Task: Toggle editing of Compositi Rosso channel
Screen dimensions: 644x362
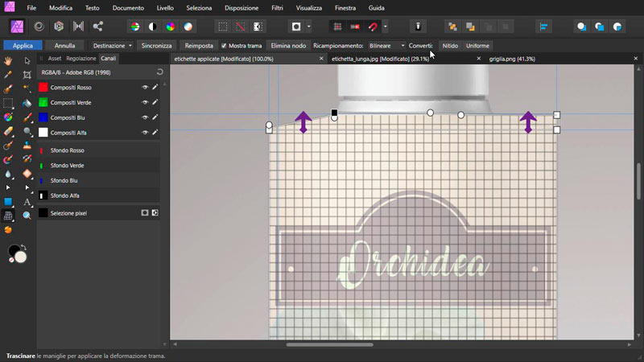Action: tap(155, 87)
